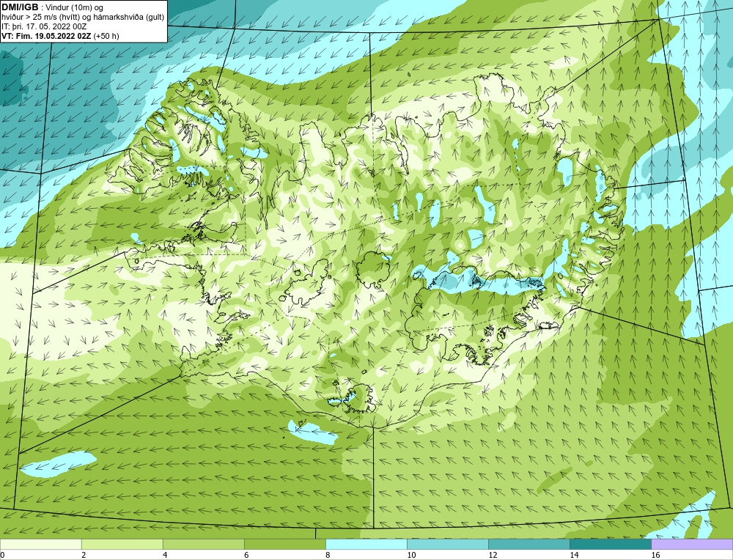Image resolution: width=733 pixels, height=560 pixels.
Task: Click the 8–10 m/s light cyan legend swatch
Action: point(366,544)
